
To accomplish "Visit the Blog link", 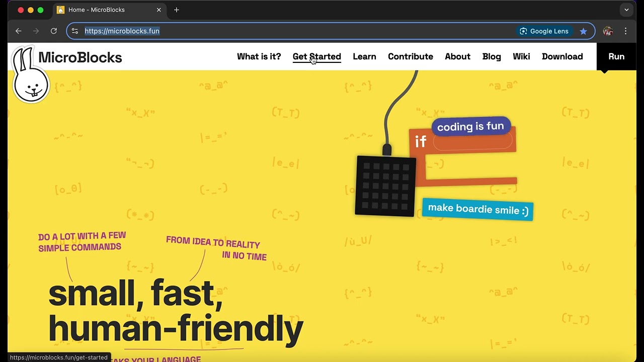I will point(492,56).
